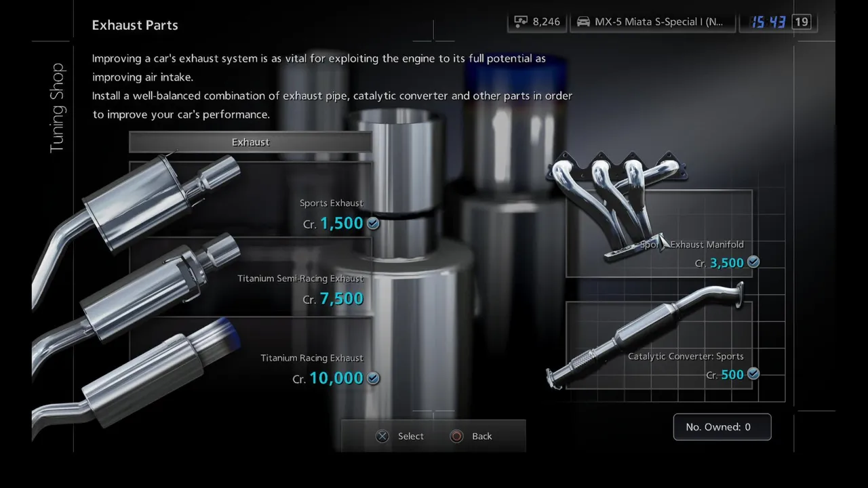Click the checkmark icon beside 3,500
Image resolution: width=868 pixels, height=488 pixels.
[753, 262]
